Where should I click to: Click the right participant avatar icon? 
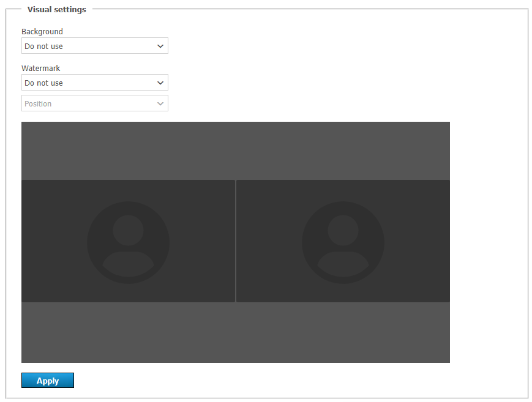[x=343, y=242]
